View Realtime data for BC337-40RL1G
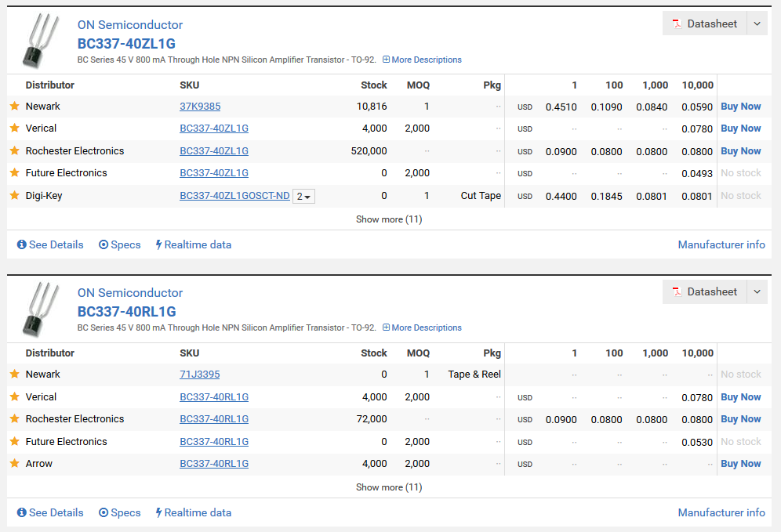Screen dimensions: 781x532 pyautogui.click(x=193, y=512)
